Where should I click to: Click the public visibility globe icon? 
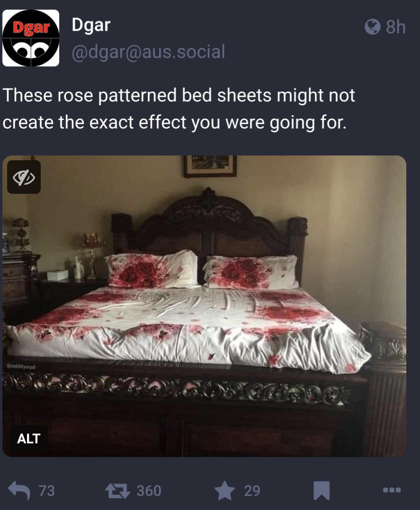(373, 27)
